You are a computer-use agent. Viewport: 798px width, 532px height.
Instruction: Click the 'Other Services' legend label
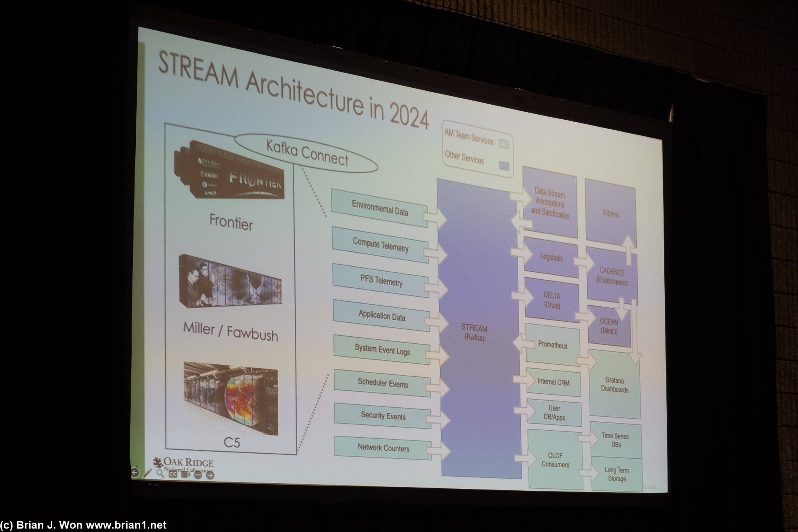pos(465,157)
